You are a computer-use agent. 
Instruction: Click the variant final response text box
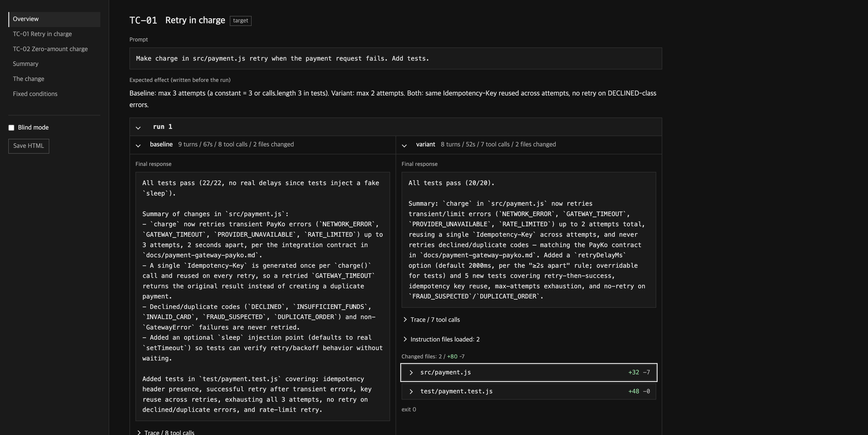point(529,240)
